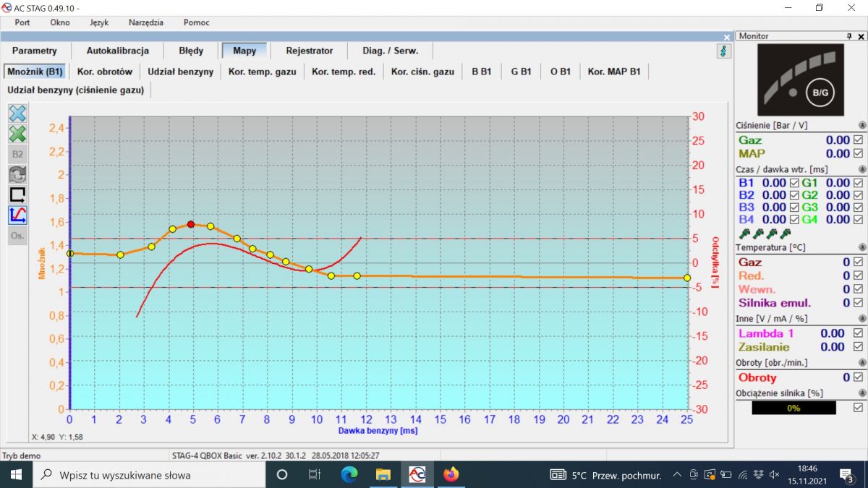
Task: Close the Monitor panel
Action: coord(861,36)
